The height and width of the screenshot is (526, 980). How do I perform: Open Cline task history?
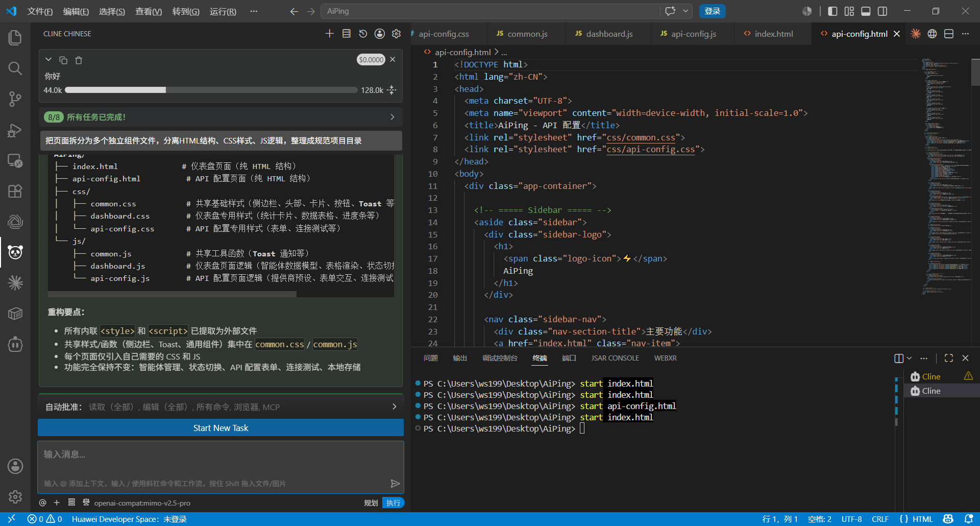click(363, 34)
